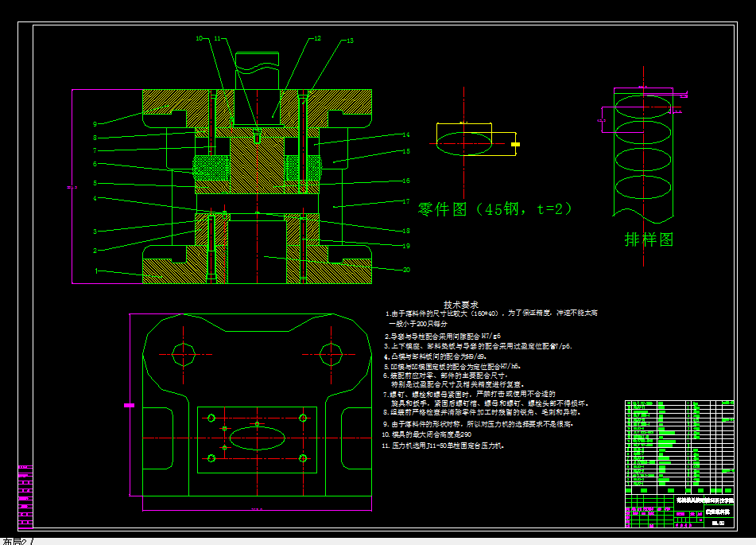Select part callout number 10
The height and width of the screenshot is (545, 756).
(200, 38)
